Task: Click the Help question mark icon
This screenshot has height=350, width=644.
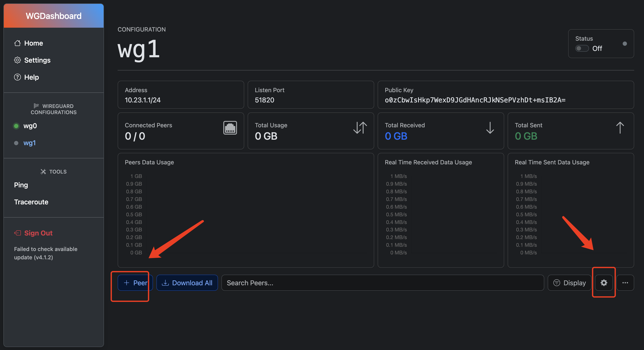Action: (x=17, y=77)
